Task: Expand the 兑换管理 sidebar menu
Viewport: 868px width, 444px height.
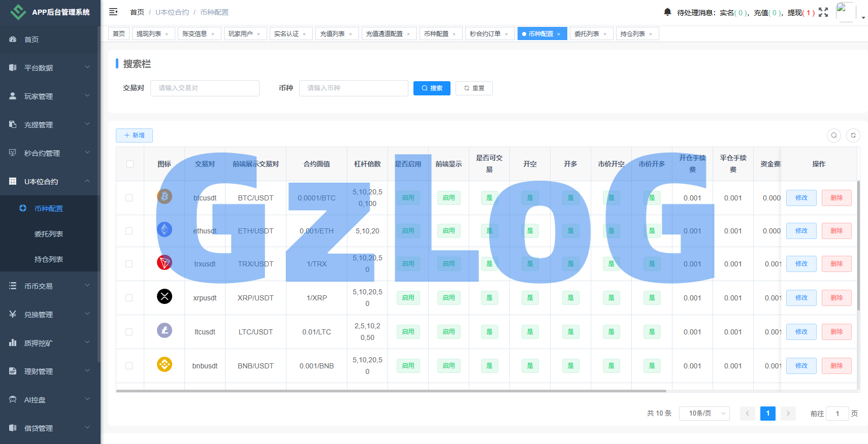Action: click(50, 314)
